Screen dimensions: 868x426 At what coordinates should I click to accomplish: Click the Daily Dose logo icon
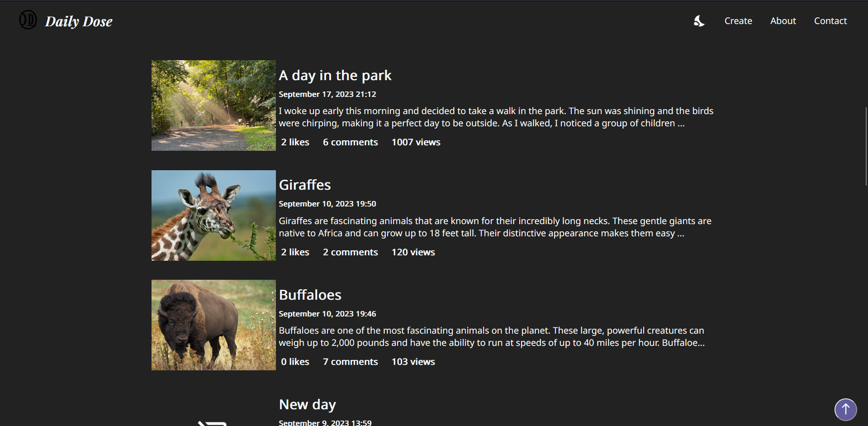pos(28,20)
